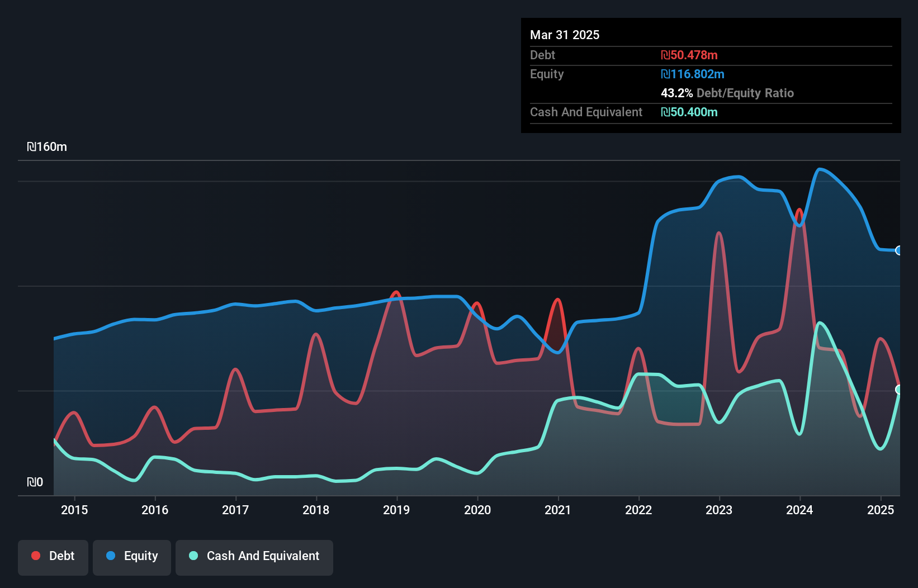
Task: Click the ₪0 y-axis label
Action: (35, 482)
